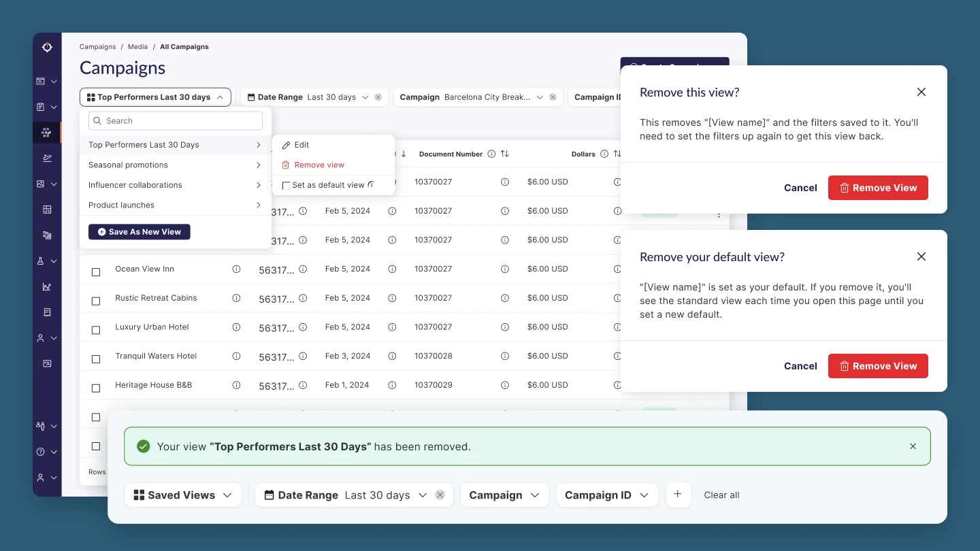
Task: Open the line chart icon in the sidebar
Action: [47, 286]
